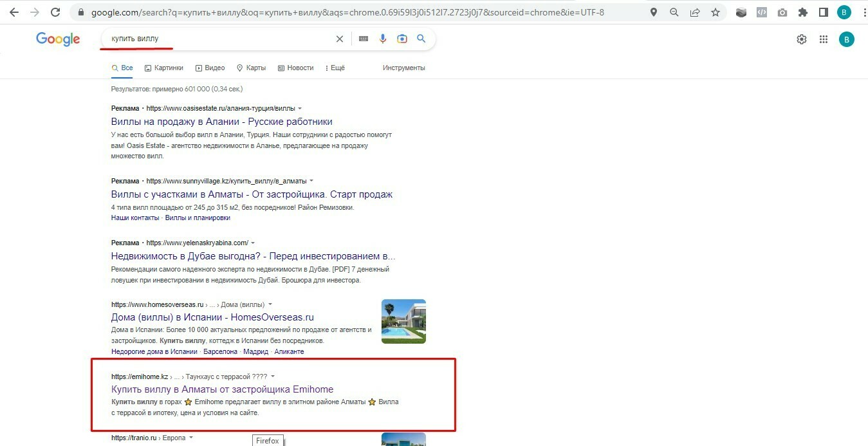The width and height of the screenshot is (868, 446).
Task: Open Купить виллу в Алматы Emihome link
Action: [222, 389]
